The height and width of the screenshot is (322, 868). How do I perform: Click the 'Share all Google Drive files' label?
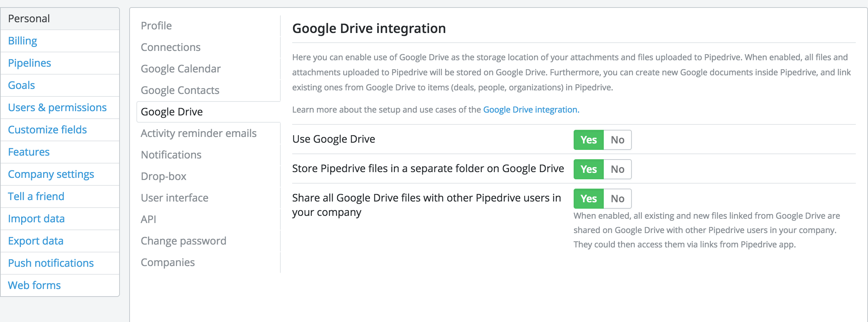click(426, 205)
